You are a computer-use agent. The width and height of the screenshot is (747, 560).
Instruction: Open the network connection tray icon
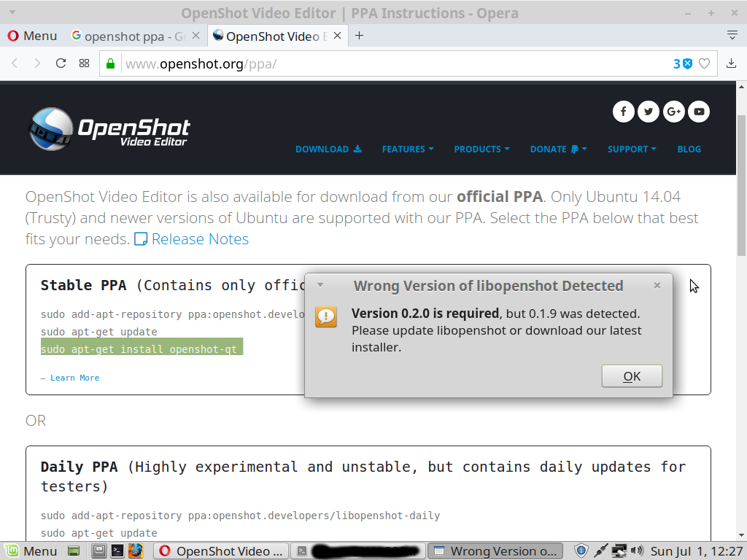619,551
